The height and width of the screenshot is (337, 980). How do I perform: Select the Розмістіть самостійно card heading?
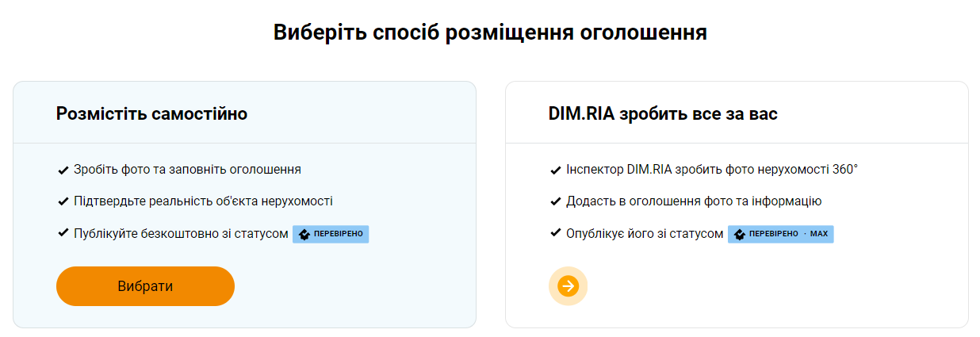[x=151, y=113]
